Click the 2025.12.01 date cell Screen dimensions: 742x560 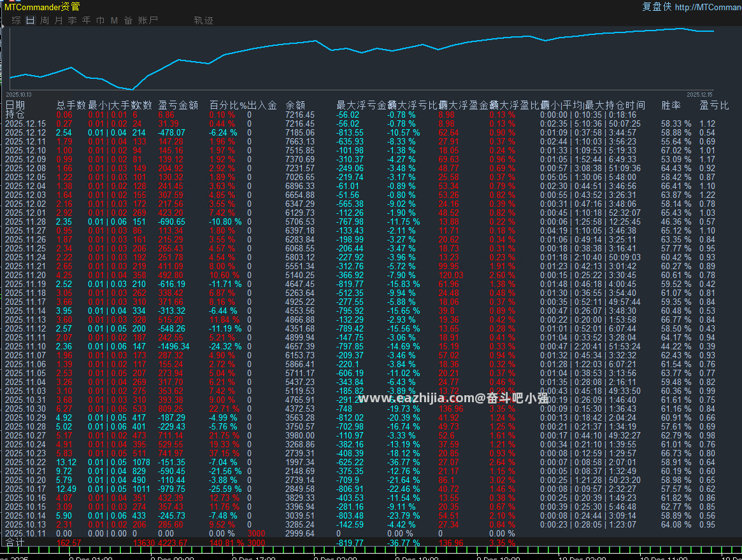click(25, 213)
